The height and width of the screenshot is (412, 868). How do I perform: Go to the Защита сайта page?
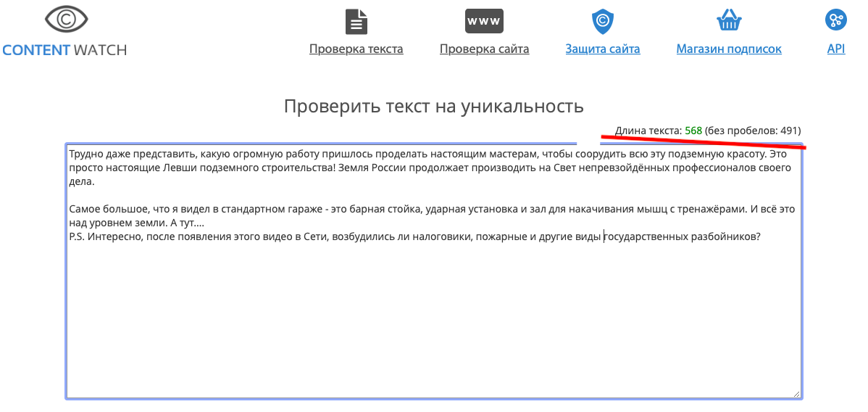602,49
